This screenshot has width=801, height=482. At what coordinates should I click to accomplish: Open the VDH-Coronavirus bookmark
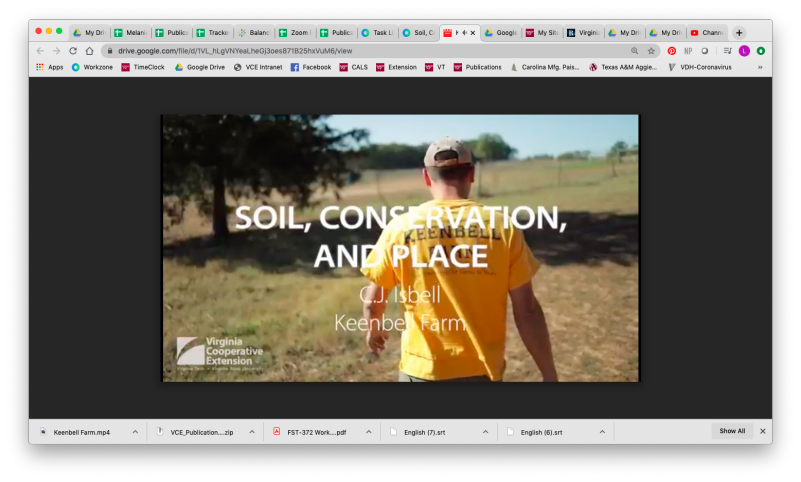[700, 67]
